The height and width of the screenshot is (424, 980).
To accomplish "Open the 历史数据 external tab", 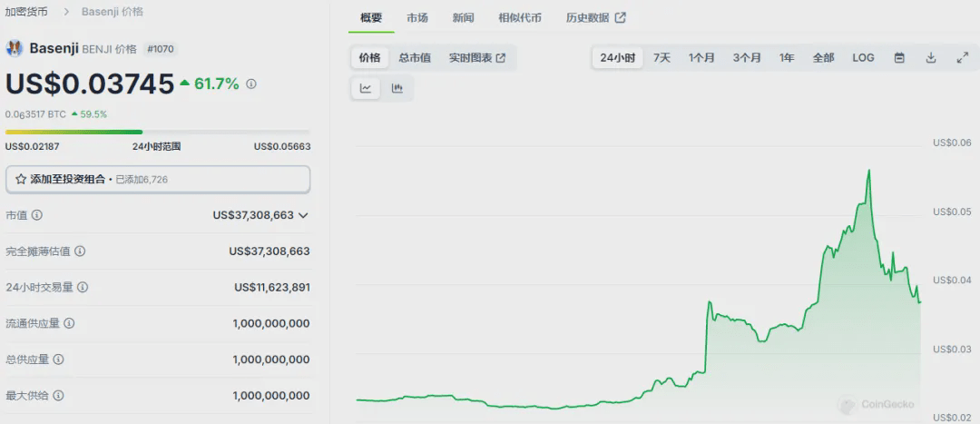I will (x=595, y=17).
